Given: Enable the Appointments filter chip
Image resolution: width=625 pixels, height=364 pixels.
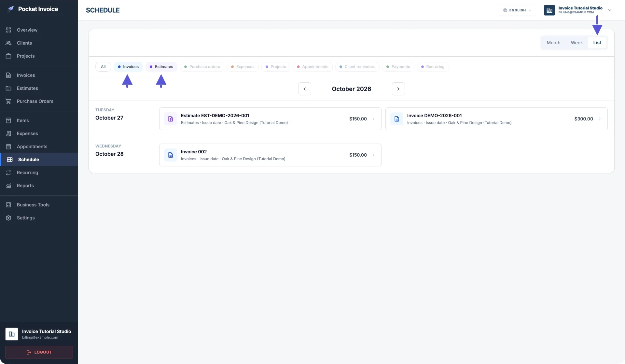Looking at the screenshot, I should (312, 67).
